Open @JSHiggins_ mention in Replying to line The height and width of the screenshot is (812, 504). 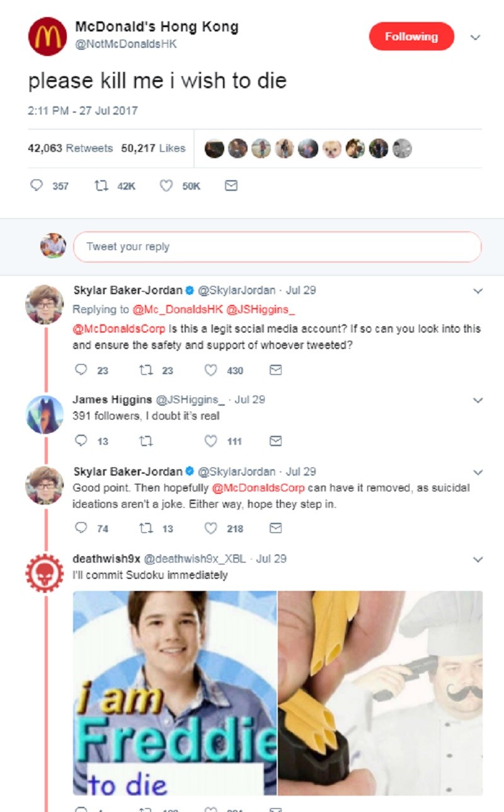click(261, 309)
